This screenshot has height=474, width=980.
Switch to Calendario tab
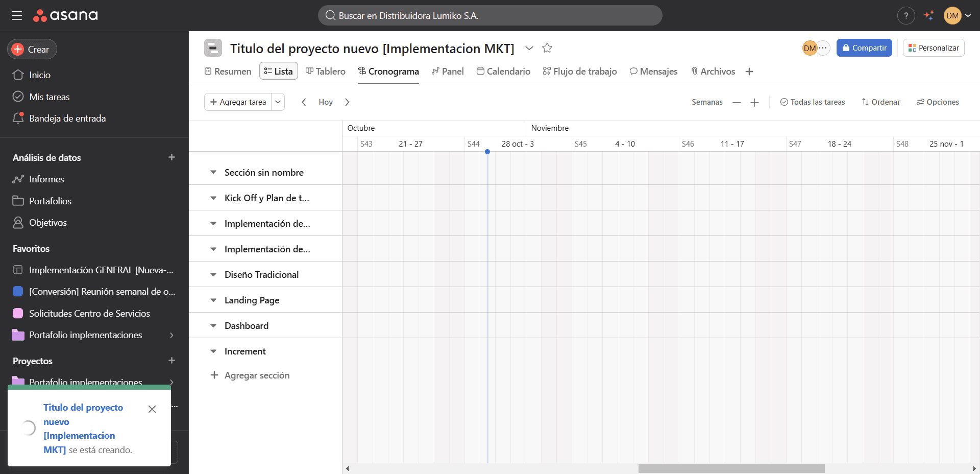pyautogui.click(x=503, y=72)
